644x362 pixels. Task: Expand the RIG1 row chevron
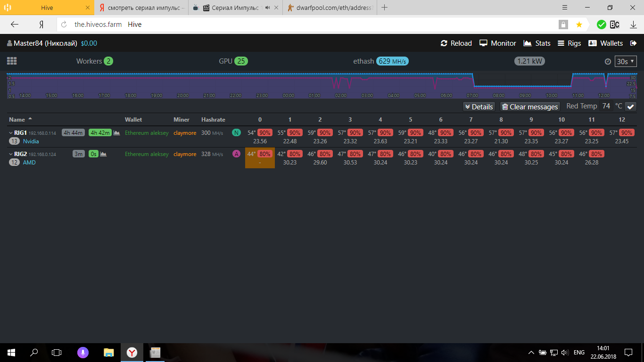point(11,133)
